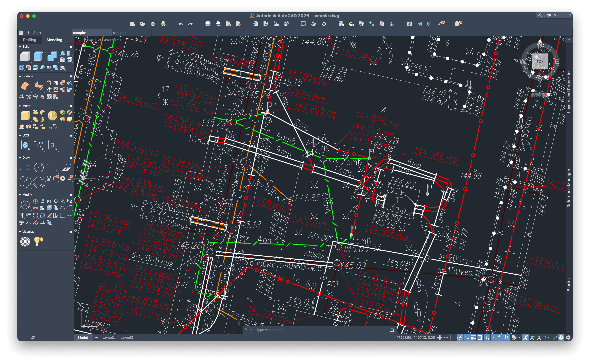
Task: Click the Undo arrow in the toolbar
Action: pos(180,24)
